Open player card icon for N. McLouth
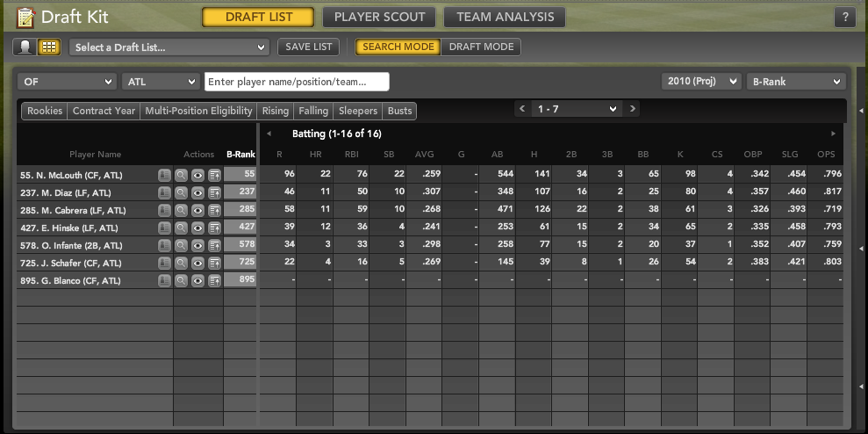Image resolution: width=868 pixels, height=434 pixels. [x=164, y=175]
